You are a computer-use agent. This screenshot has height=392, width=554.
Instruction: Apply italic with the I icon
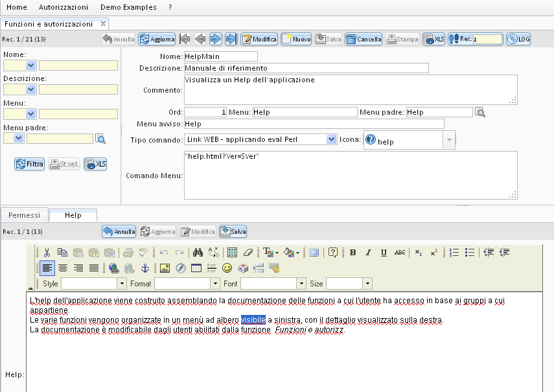(x=368, y=253)
